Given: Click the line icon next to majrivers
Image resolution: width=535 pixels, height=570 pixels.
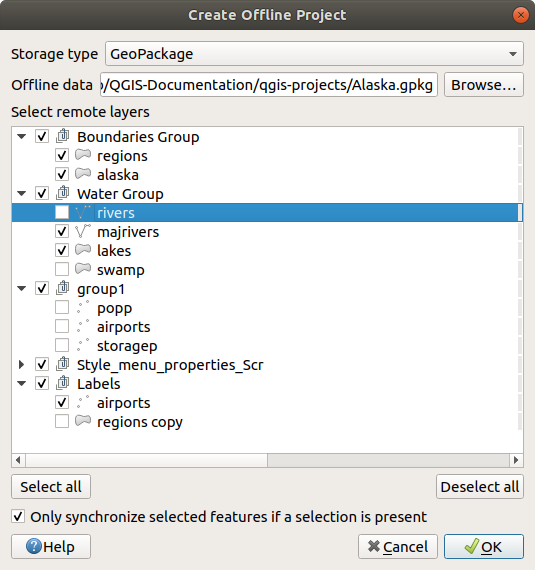Looking at the screenshot, I should click(x=83, y=231).
